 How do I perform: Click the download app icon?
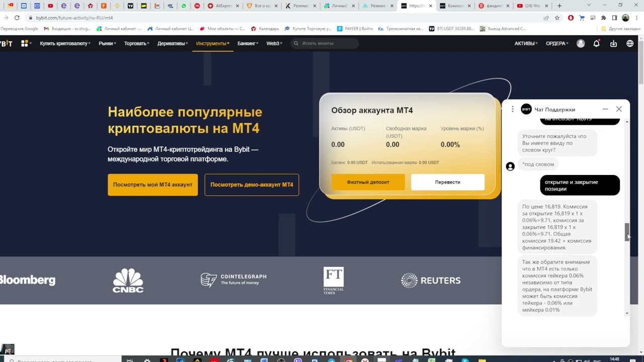tap(613, 43)
